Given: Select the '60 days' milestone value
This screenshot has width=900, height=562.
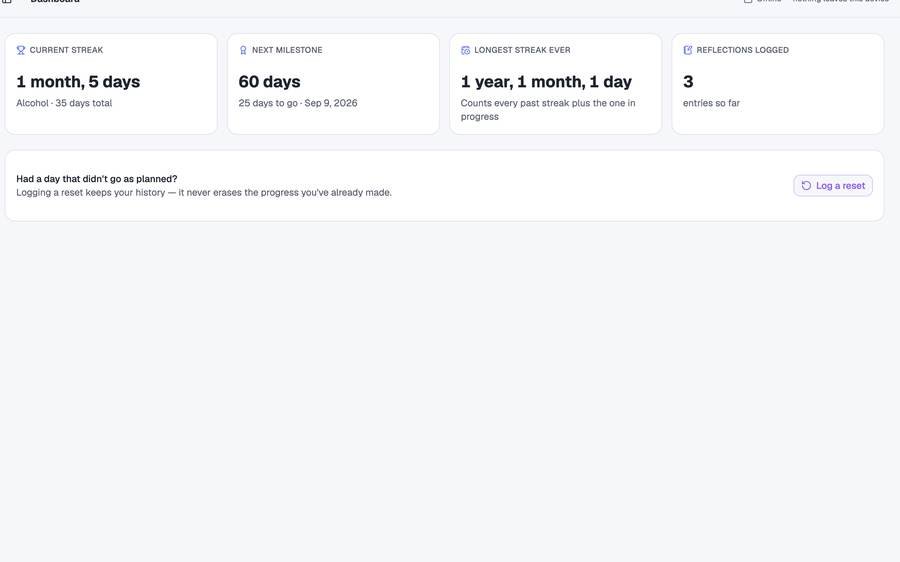Looking at the screenshot, I should [x=269, y=82].
